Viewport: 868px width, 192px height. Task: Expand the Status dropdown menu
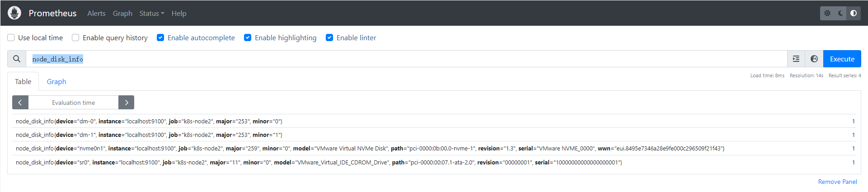[x=151, y=13]
